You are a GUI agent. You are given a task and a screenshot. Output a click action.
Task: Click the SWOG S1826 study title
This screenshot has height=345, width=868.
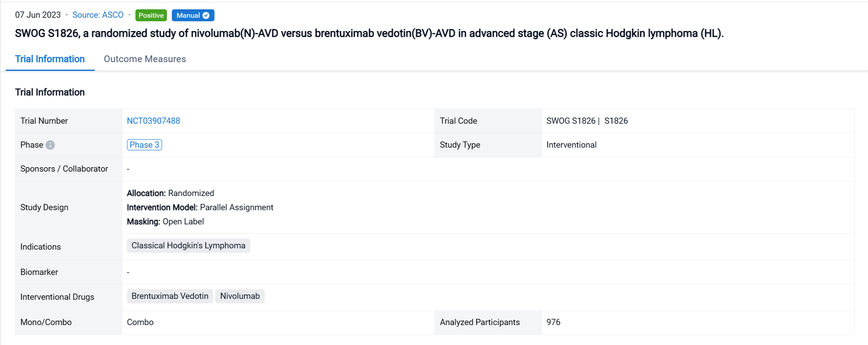(369, 34)
